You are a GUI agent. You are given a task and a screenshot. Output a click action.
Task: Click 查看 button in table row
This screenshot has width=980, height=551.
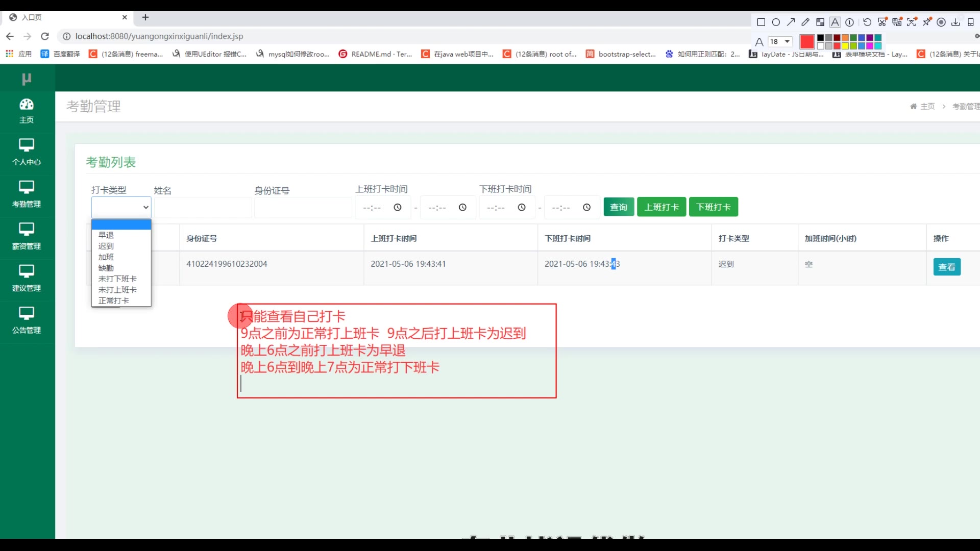click(947, 267)
